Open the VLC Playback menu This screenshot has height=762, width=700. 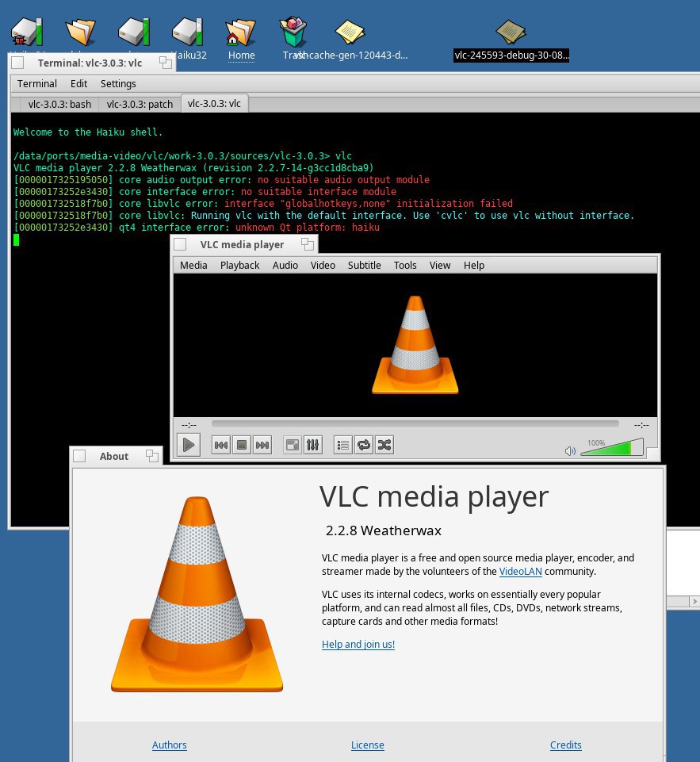(x=239, y=266)
